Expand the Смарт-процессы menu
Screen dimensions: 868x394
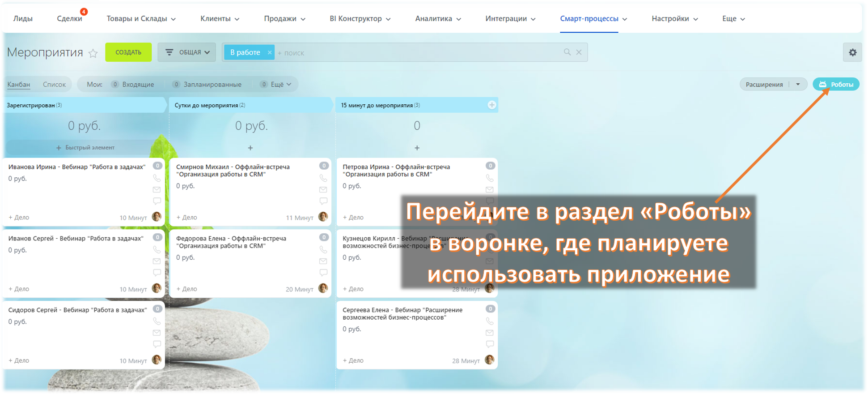[x=593, y=19]
